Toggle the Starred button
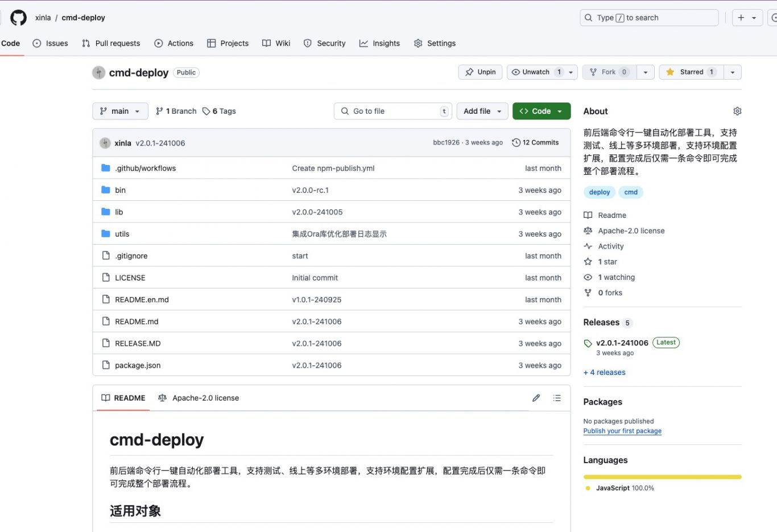Viewport: 777px width, 532px height. [692, 72]
